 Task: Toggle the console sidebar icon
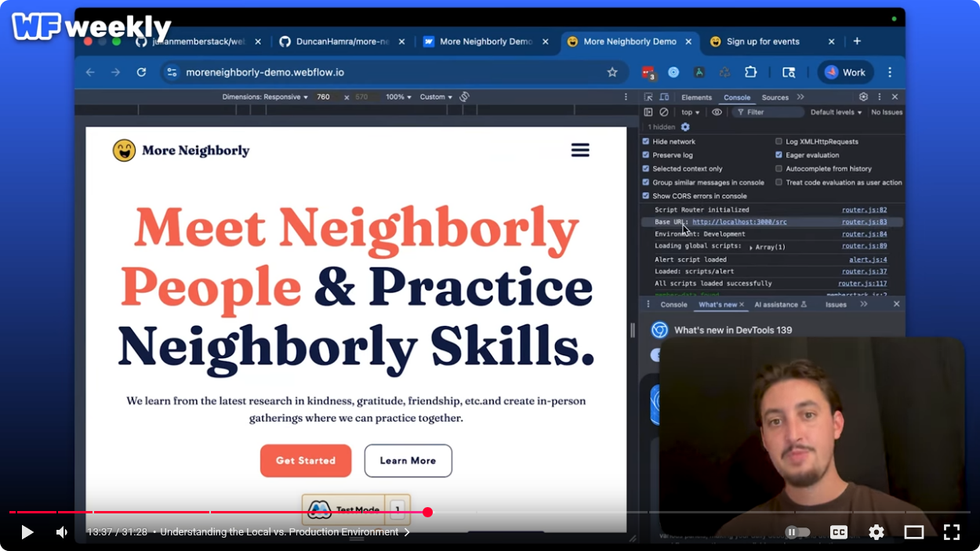pyautogui.click(x=648, y=112)
